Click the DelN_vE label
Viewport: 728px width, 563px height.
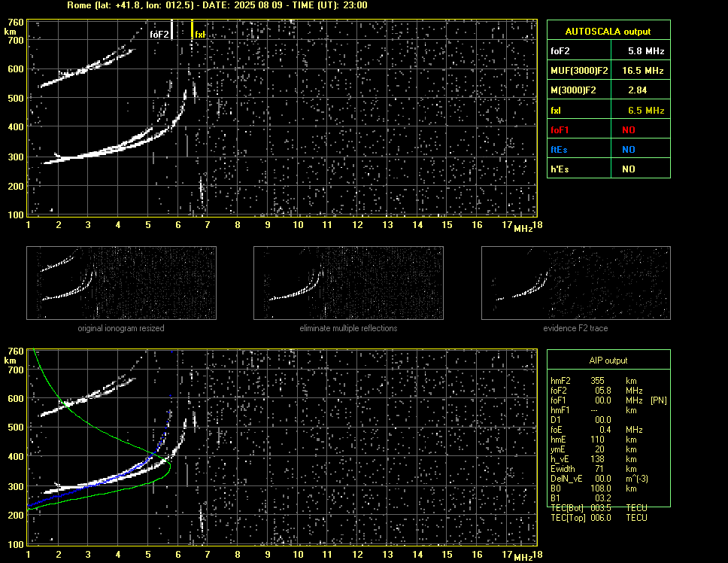(x=566, y=479)
